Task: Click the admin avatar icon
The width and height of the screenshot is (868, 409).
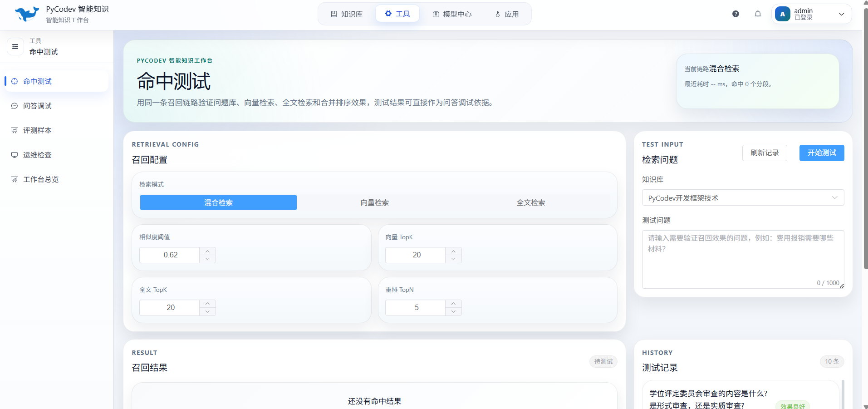Action: (x=783, y=14)
